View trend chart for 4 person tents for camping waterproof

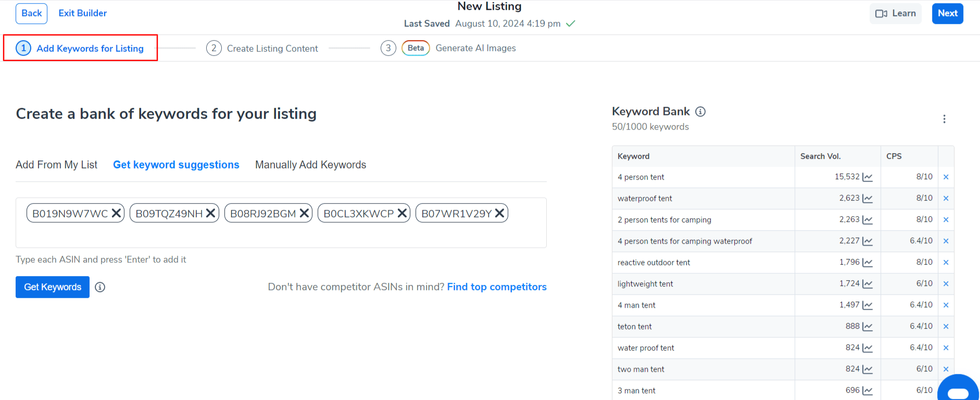tap(868, 241)
